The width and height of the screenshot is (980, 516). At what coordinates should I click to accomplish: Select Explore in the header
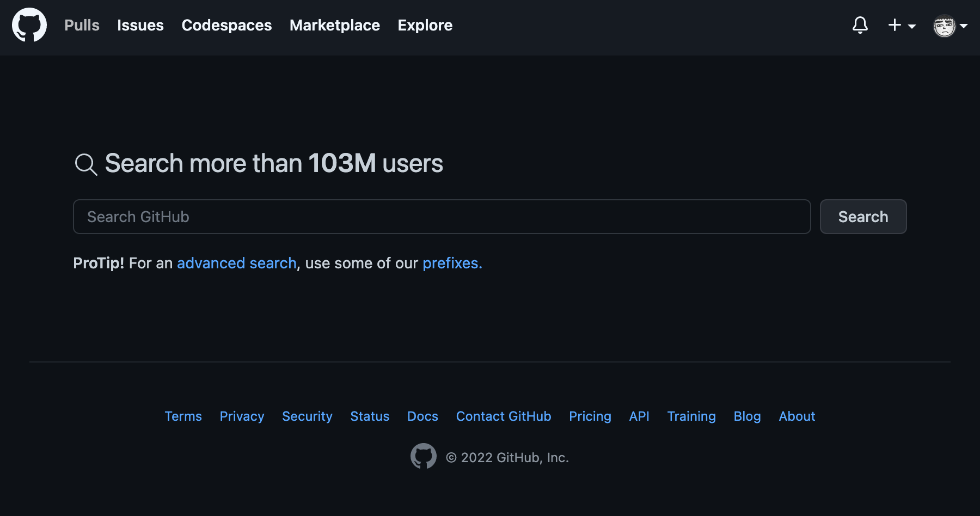pos(425,25)
